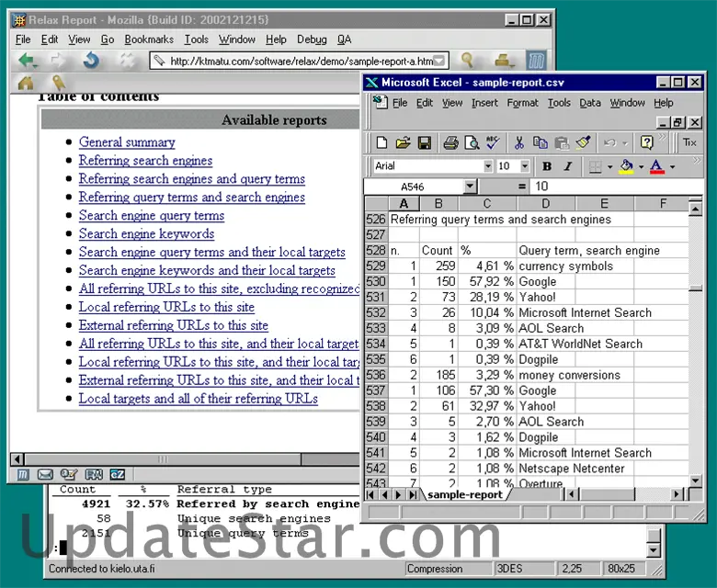
Task: Select column D header in Excel
Action: click(546, 204)
